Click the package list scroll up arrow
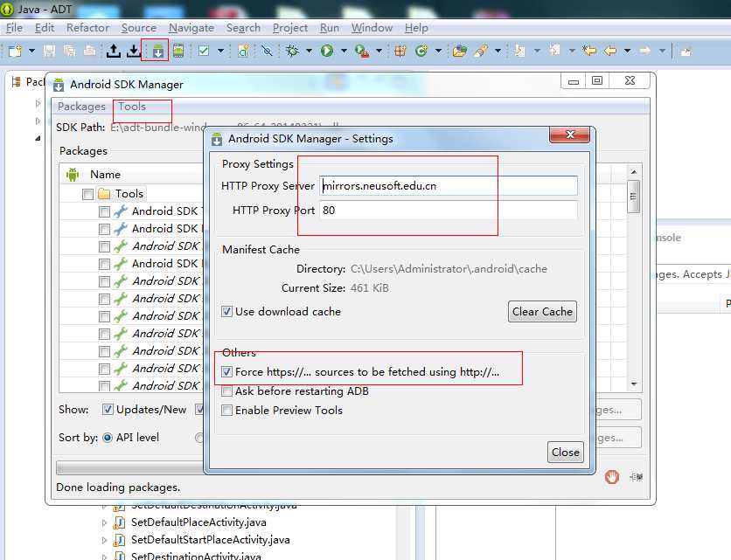The height and width of the screenshot is (560, 731). pos(634,172)
